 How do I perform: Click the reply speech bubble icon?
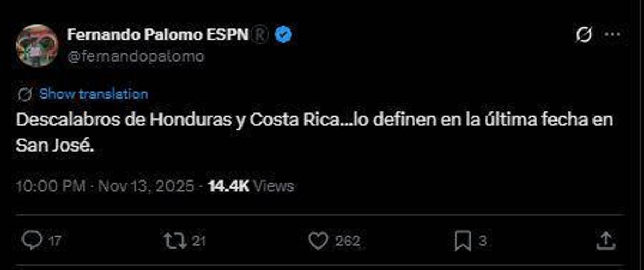[32, 241]
